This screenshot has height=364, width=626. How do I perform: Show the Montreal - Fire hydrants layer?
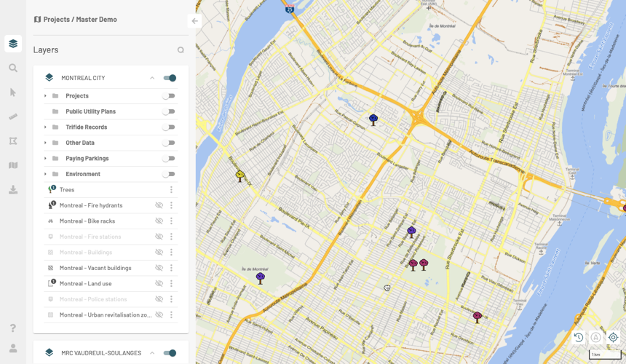159,205
